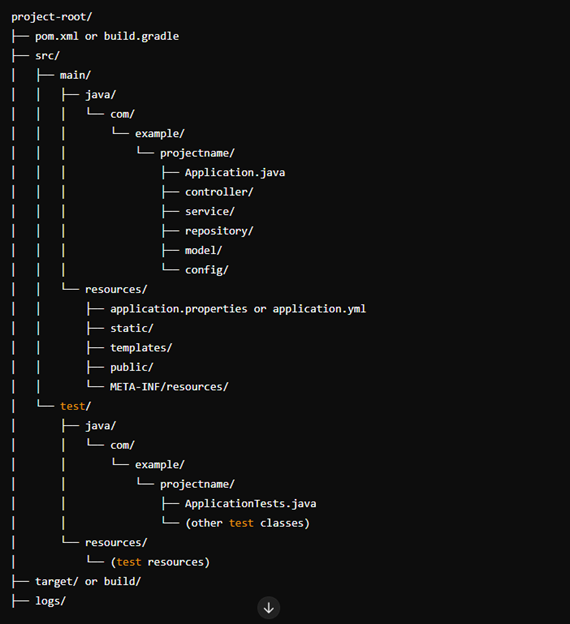The width and height of the screenshot is (570, 624).
Task: Click the scroll-down arrow button
Action: [269, 608]
